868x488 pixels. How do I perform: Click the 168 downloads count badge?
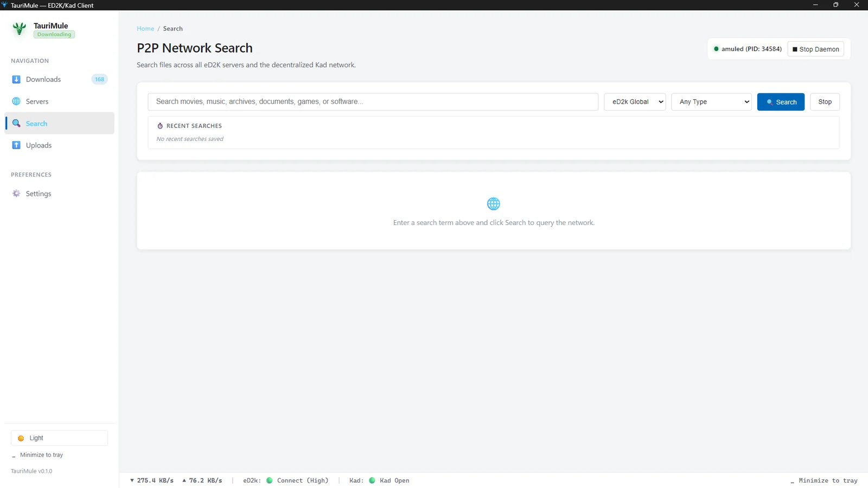pos(99,79)
